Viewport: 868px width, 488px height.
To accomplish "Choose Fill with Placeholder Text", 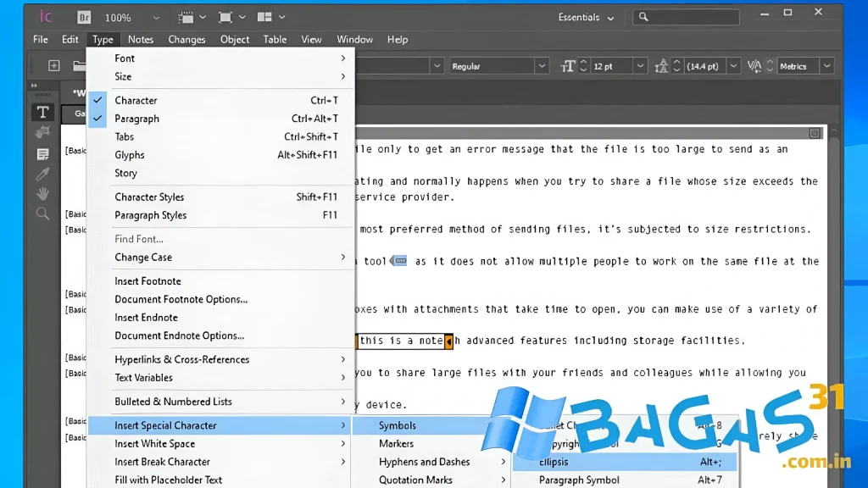I will tap(220, 480).
